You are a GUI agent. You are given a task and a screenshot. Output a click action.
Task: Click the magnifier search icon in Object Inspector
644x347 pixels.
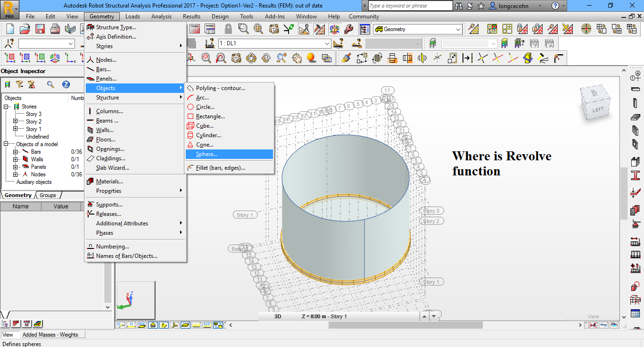pyautogui.click(x=50, y=84)
